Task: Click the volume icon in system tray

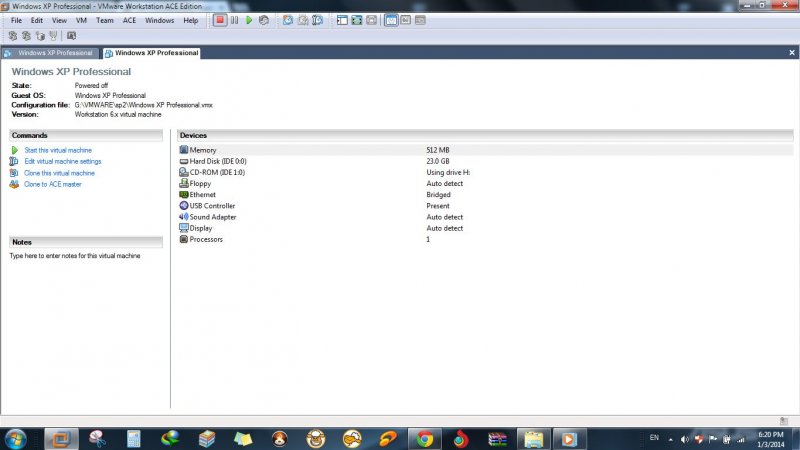Action: [685, 439]
